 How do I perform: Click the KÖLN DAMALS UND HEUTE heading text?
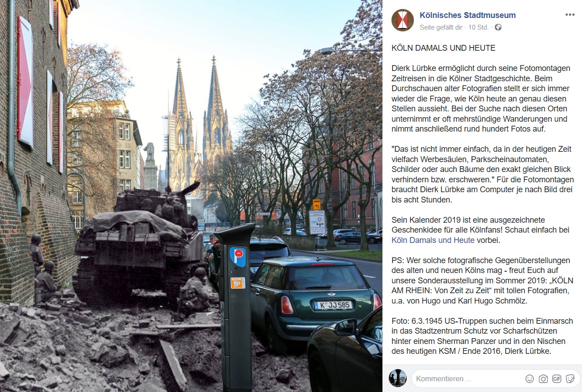[x=444, y=48]
